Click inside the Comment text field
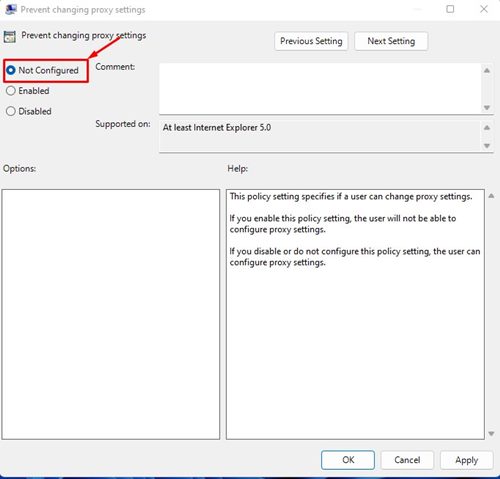This screenshot has height=479, width=500. tap(320, 89)
